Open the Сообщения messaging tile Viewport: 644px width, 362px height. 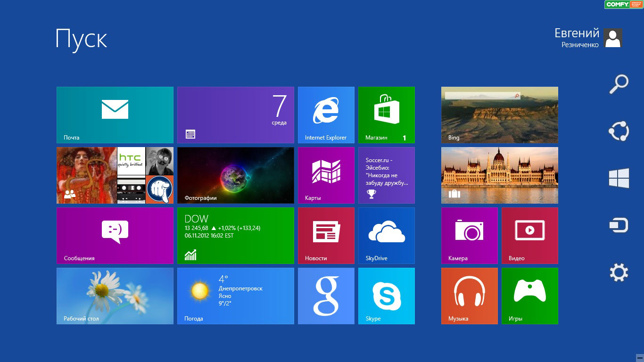click(115, 236)
